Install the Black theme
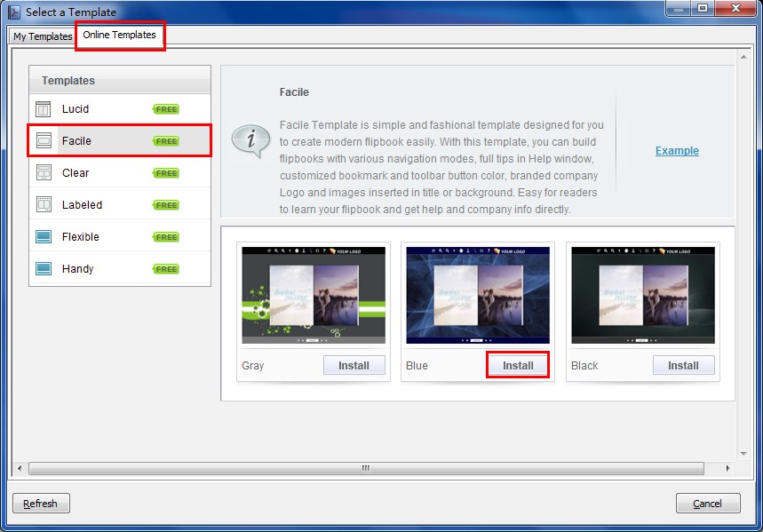This screenshot has width=763, height=532. [683, 366]
